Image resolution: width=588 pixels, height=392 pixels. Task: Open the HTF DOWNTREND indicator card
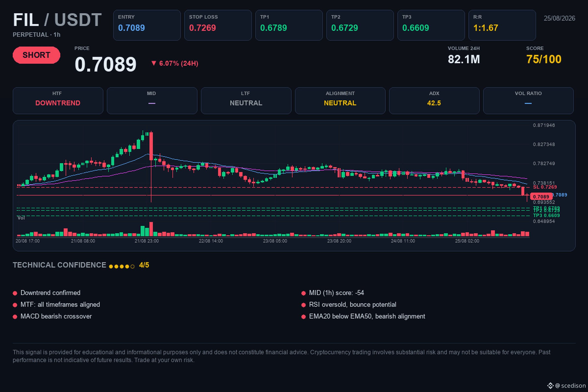tap(58, 100)
